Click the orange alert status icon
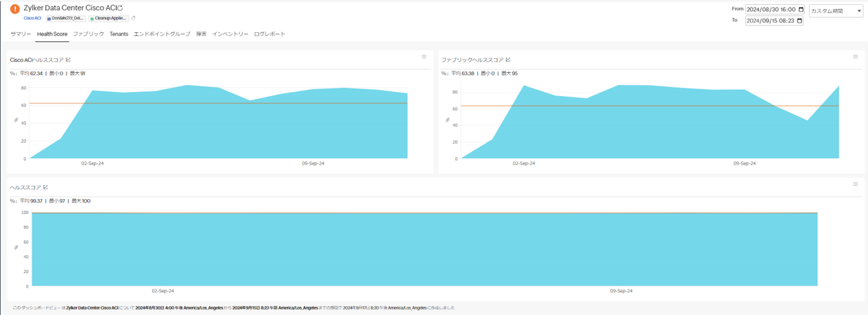 [15, 9]
